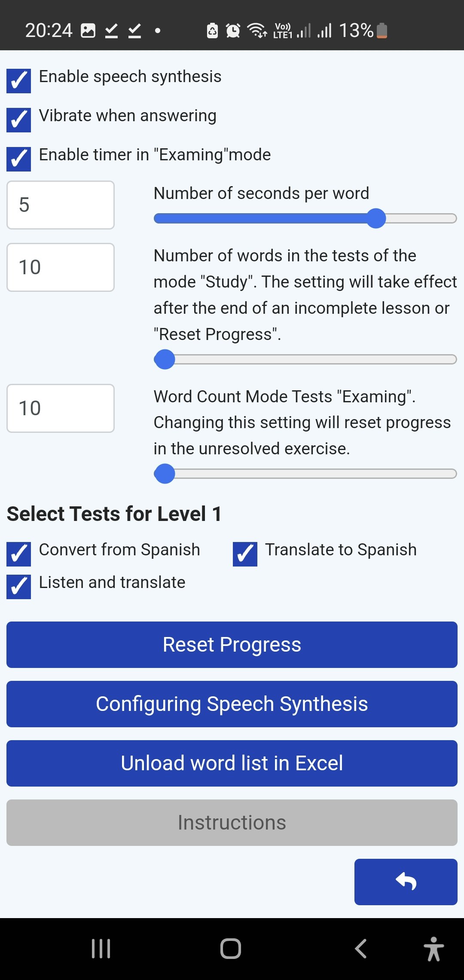Screen dimensions: 464x980
Task: Click Unload word list in Excel
Action: [x=232, y=763]
